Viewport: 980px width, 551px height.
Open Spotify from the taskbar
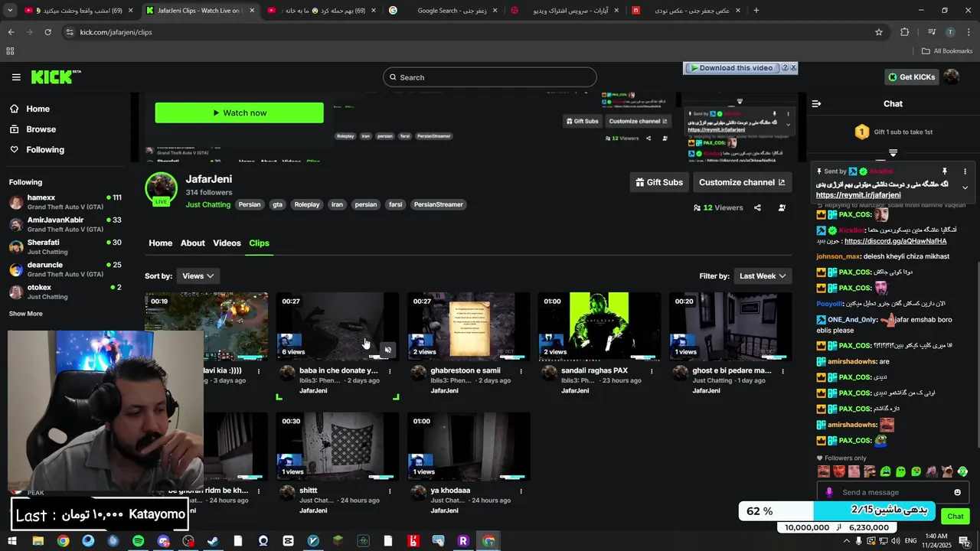pyautogui.click(x=138, y=541)
